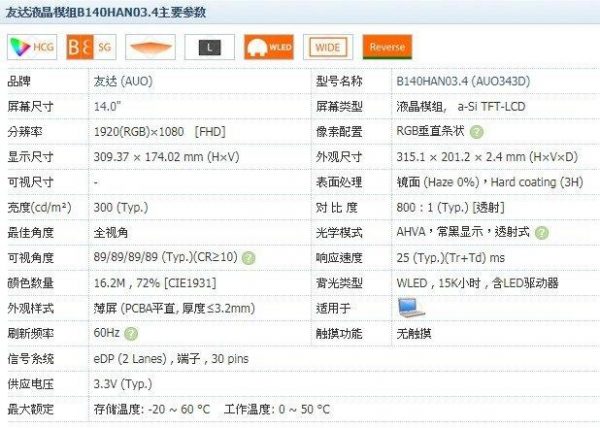
Task: Select the 薄屏 (PCBA平直) style value
Action: pyautogui.click(x=174, y=308)
